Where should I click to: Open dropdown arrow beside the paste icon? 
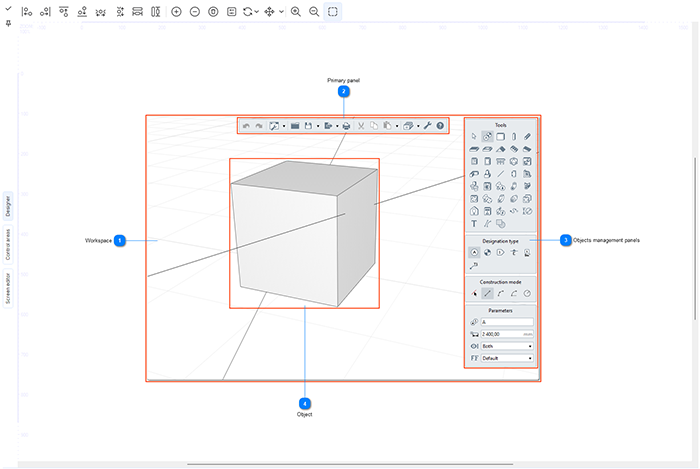(397, 126)
